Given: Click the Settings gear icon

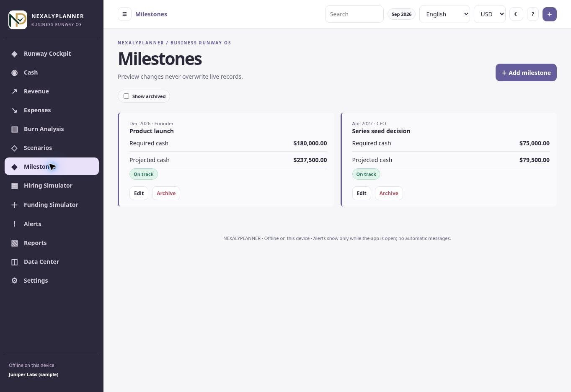Looking at the screenshot, I should (x=14, y=281).
